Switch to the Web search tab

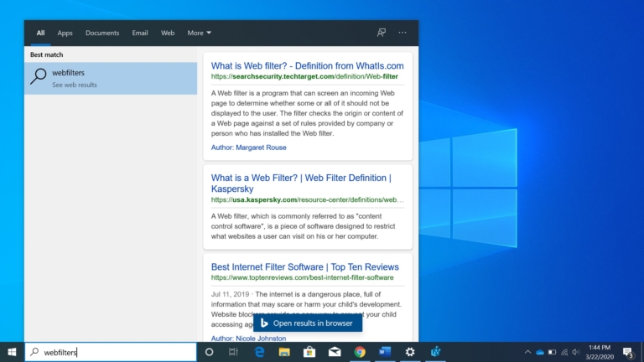tap(168, 33)
